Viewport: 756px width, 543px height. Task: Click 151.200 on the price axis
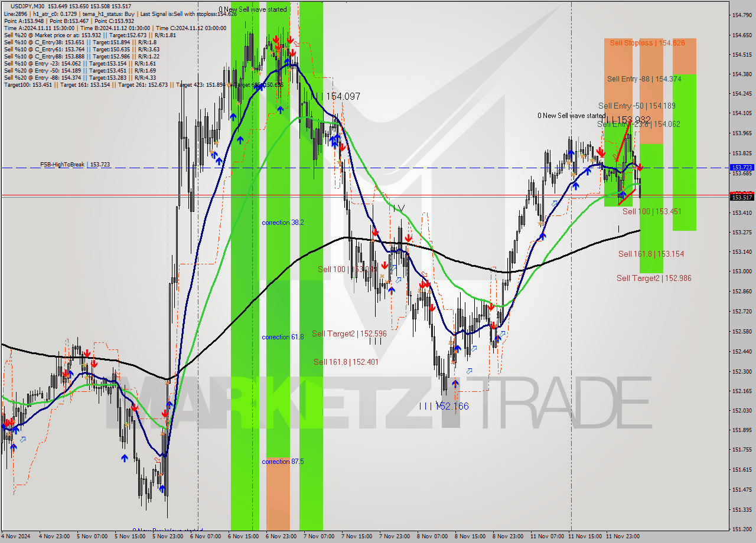[x=742, y=529]
